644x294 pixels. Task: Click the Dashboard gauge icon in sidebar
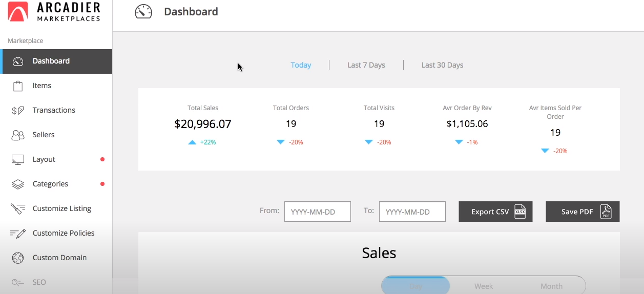pyautogui.click(x=18, y=61)
